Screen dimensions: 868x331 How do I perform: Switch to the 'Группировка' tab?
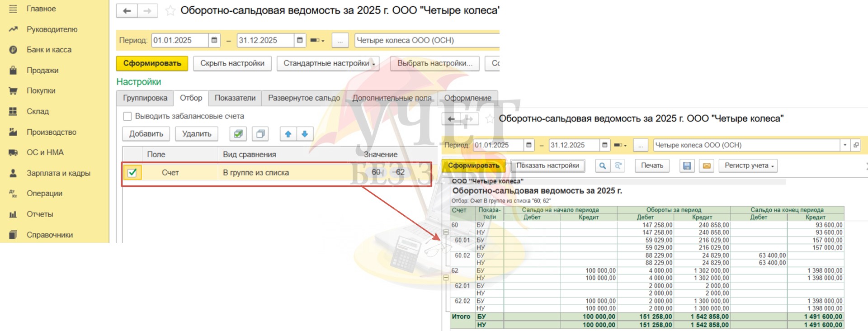pos(145,98)
